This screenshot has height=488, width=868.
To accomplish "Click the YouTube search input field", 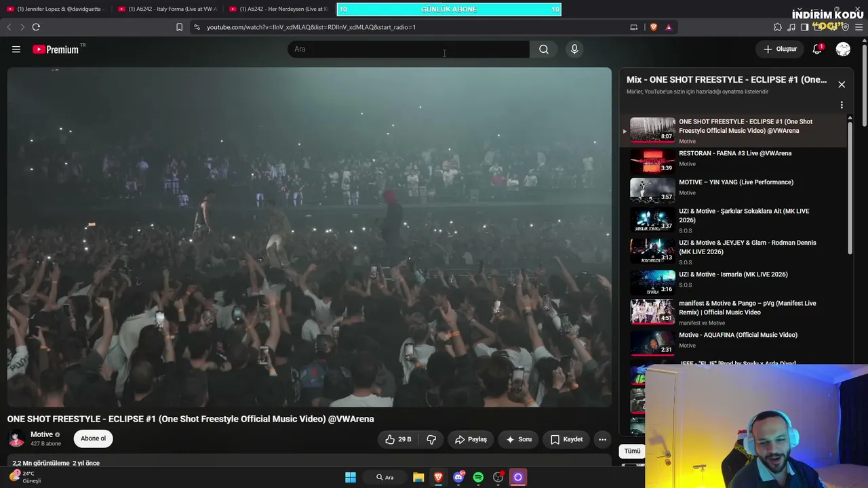I will click(x=408, y=49).
